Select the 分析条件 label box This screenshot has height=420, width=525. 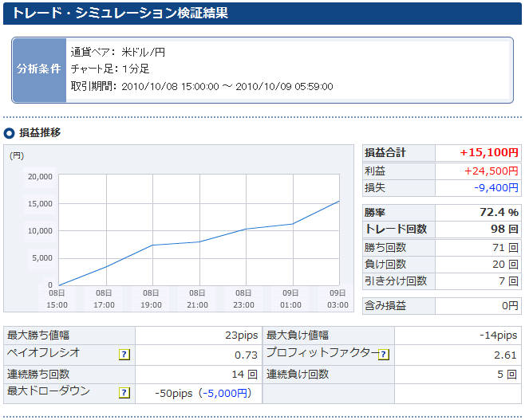click(39, 69)
